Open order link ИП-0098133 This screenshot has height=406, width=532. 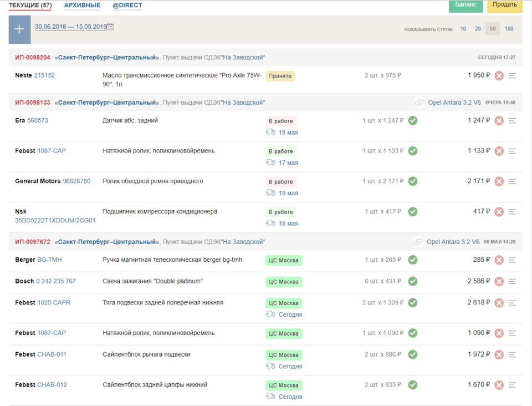coord(33,103)
